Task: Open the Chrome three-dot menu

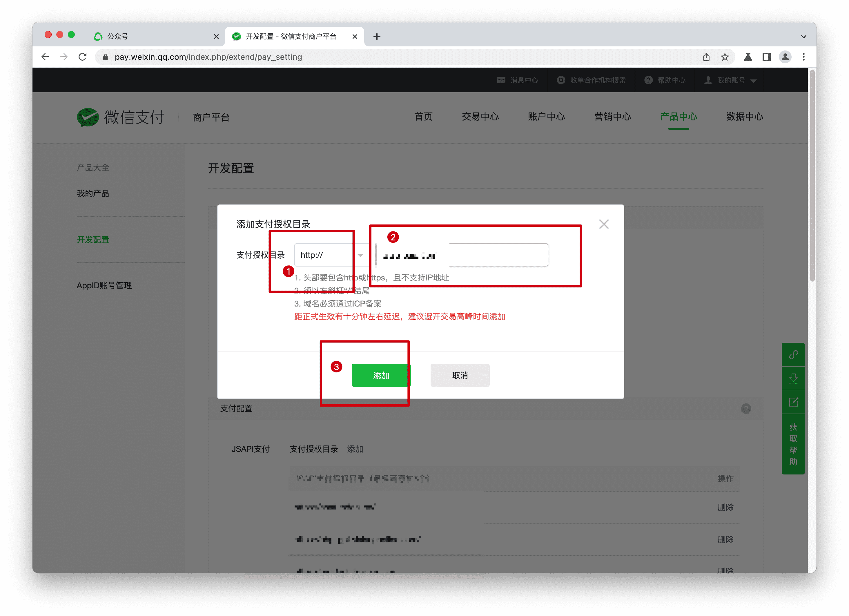Action: pyautogui.click(x=804, y=57)
